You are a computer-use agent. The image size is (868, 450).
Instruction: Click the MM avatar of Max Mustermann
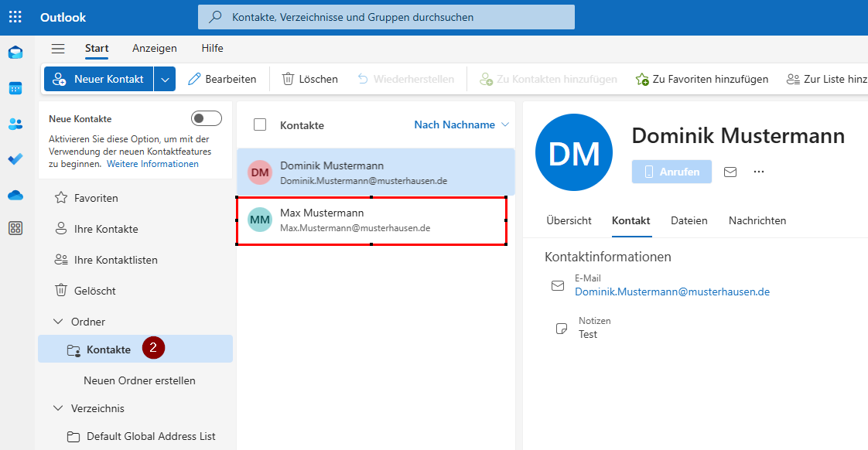[x=260, y=220]
